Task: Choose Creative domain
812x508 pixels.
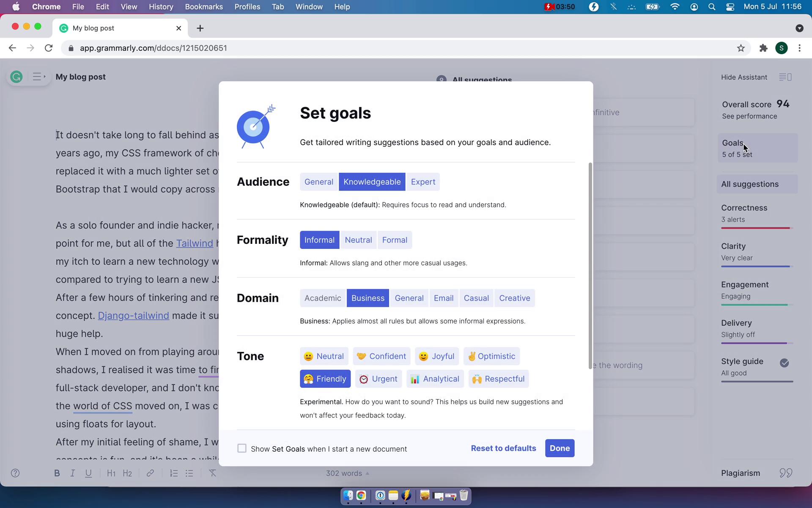Action: [x=515, y=298]
